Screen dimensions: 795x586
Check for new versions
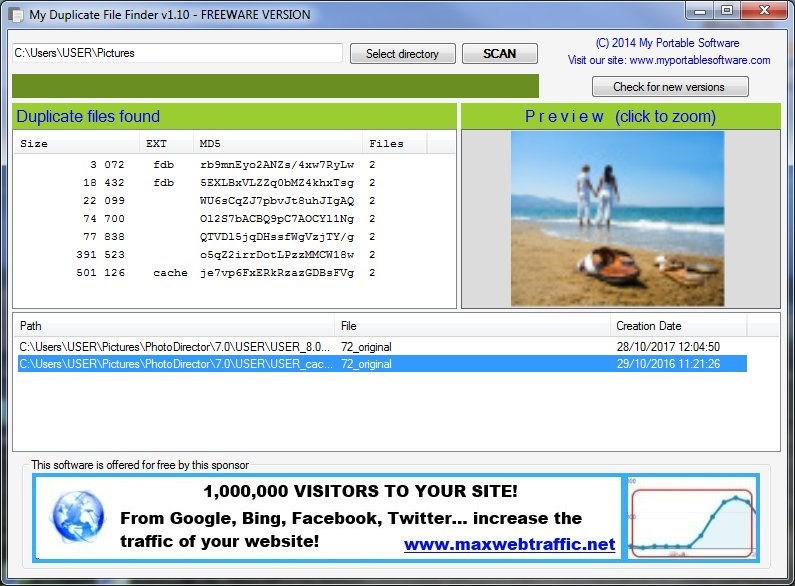point(670,87)
